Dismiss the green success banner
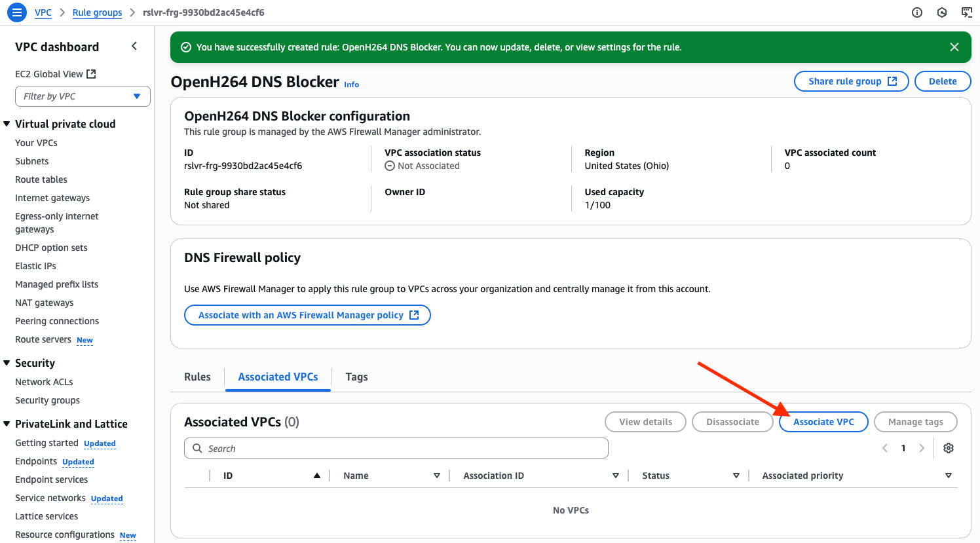980x543 pixels. coord(954,47)
